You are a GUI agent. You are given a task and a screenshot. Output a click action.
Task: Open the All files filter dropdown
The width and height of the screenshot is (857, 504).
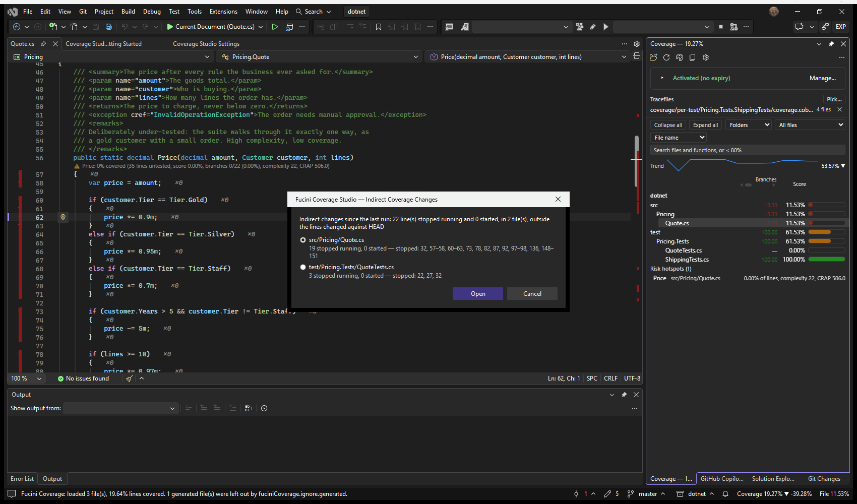pyautogui.click(x=810, y=125)
